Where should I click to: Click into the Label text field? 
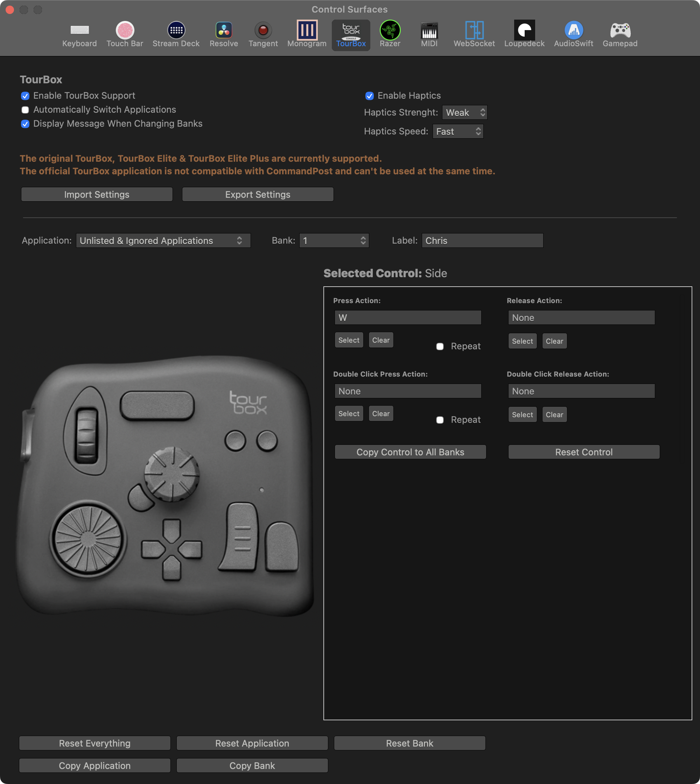[482, 241]
